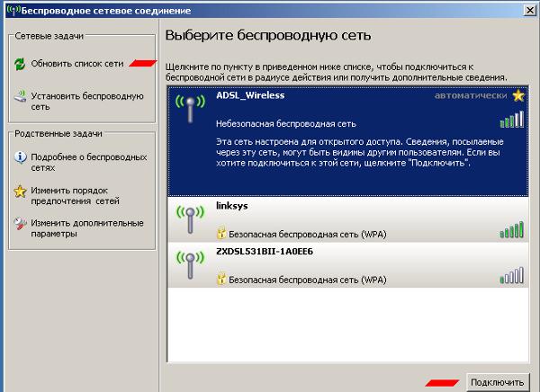Click Небезопасная беспроводная сеть text
540x392 pixels.
tap(286, 124)
